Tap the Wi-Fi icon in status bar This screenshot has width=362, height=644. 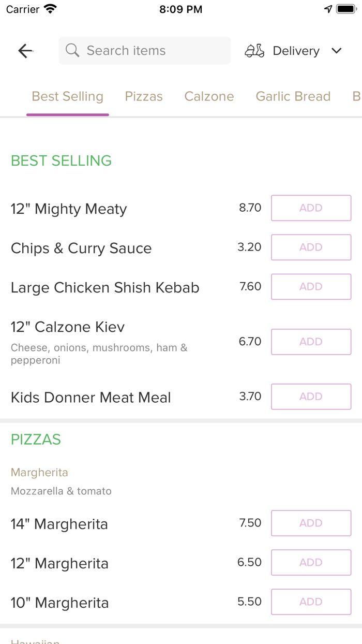(50, 8)
